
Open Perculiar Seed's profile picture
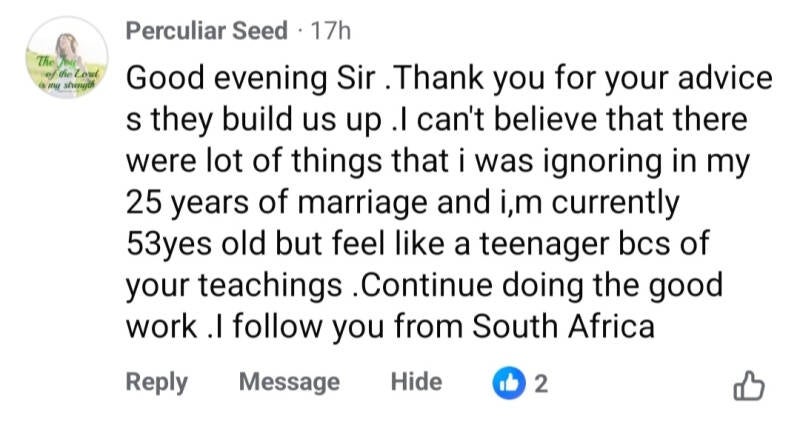[x=66, y=67]
